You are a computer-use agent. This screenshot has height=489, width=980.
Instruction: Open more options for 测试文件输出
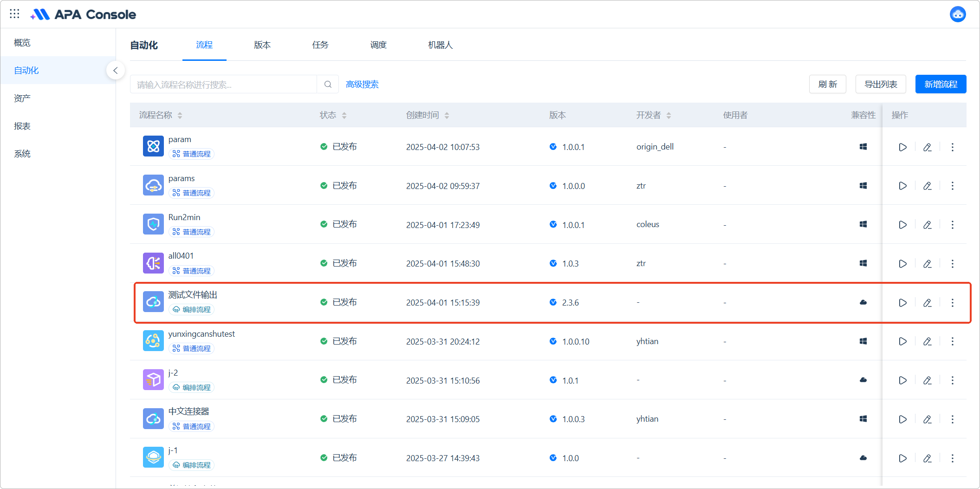pos(953,303)
